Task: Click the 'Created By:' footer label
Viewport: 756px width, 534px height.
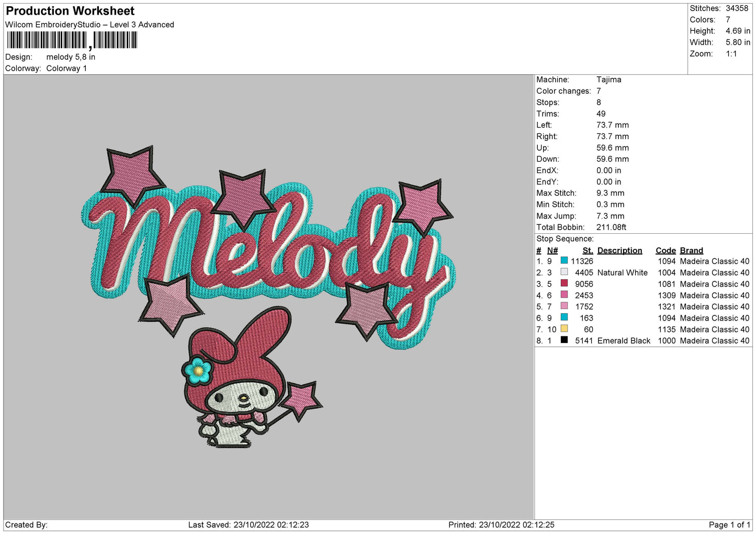Action: (26, 525)
